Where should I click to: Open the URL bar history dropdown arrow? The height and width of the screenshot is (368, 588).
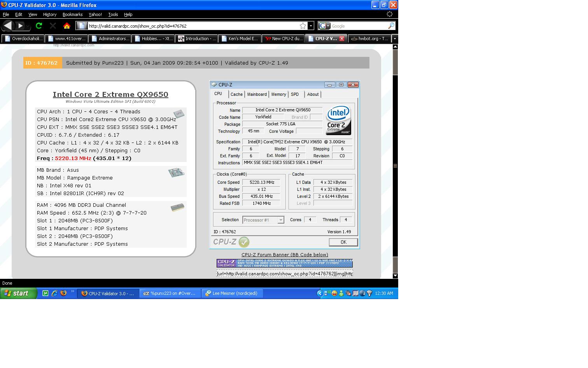pos(311,26)
